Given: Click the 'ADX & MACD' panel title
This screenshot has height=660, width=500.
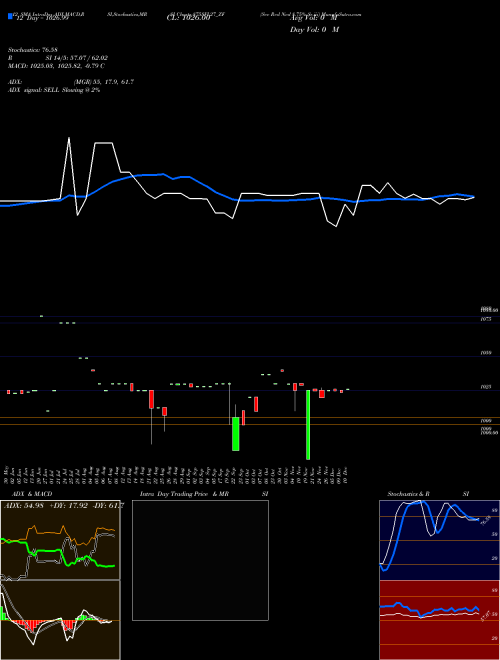Looking at the screenshot, I should tap(32, 494).
